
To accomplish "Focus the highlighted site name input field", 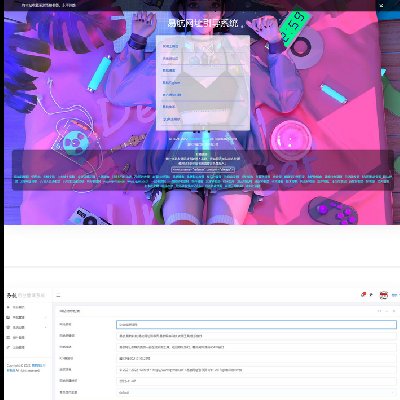I will (256, 324).
